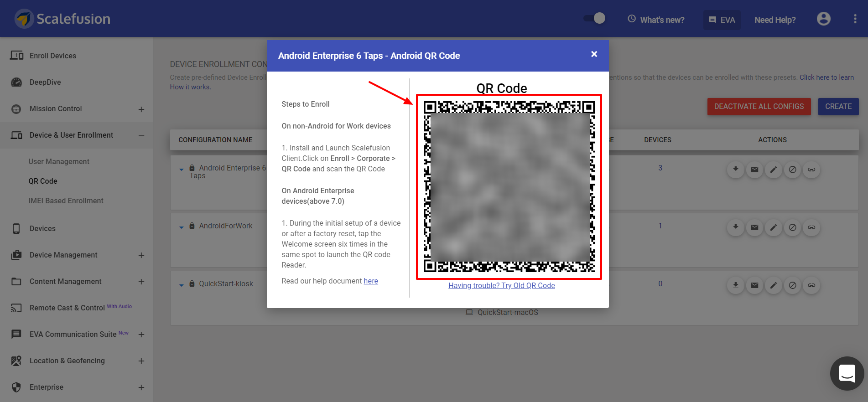Viewport: 868px width, 402px height.
Task: Download AndroidForWork configuration
Action: (735, 227)
